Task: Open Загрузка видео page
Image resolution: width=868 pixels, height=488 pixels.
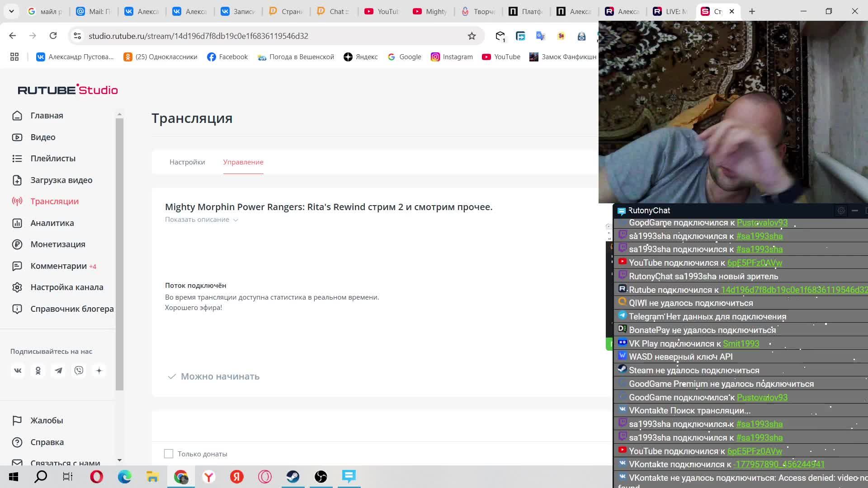Action: click(61, 180)
